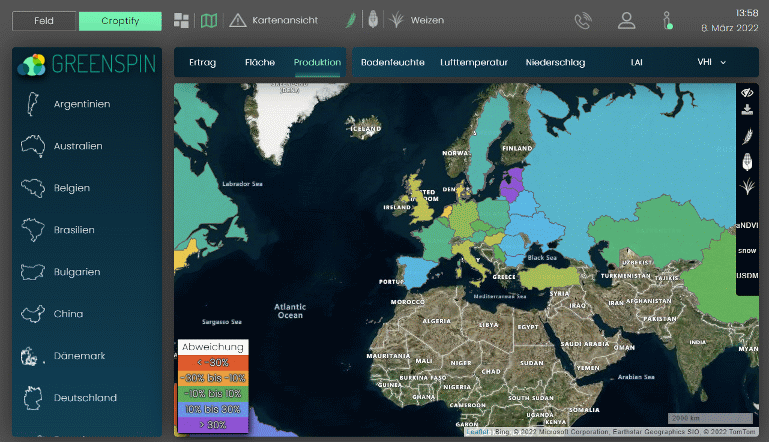Open the phone call support icon

(x=583, y=20)
